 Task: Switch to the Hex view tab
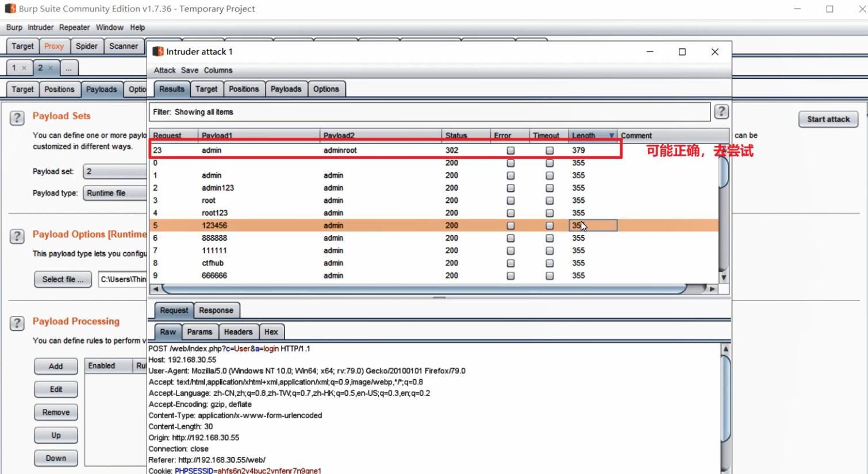271,332
